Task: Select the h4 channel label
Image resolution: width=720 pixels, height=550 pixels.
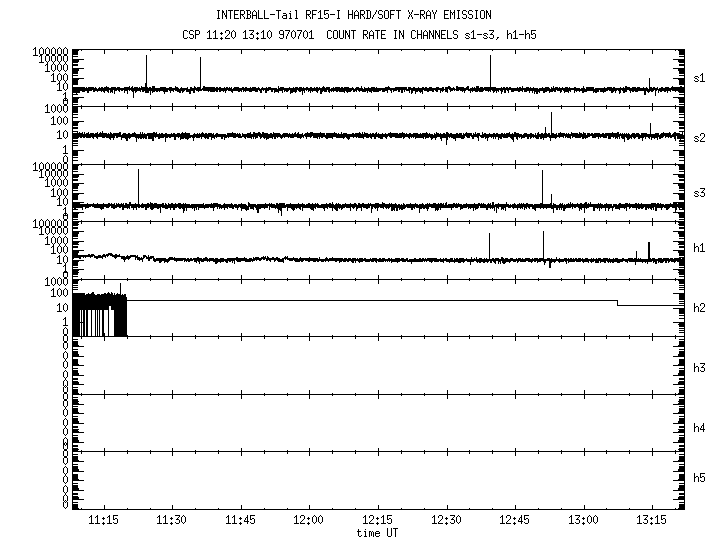Action: (x=700, y=428)
